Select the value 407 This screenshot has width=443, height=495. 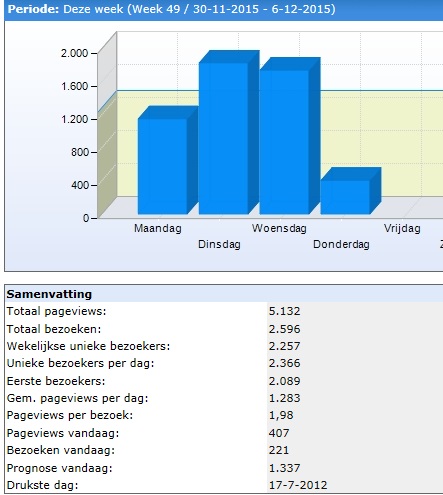click(x=279, y=433)
